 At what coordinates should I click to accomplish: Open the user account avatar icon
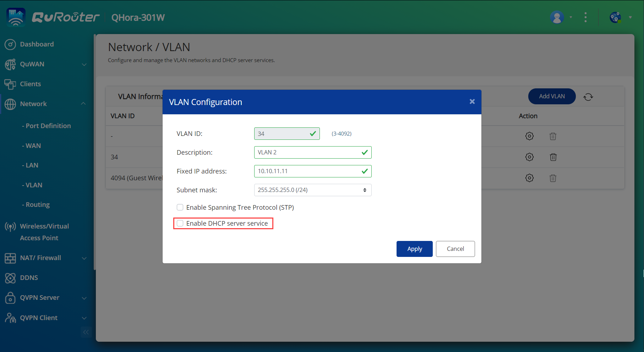pos(557,17)
